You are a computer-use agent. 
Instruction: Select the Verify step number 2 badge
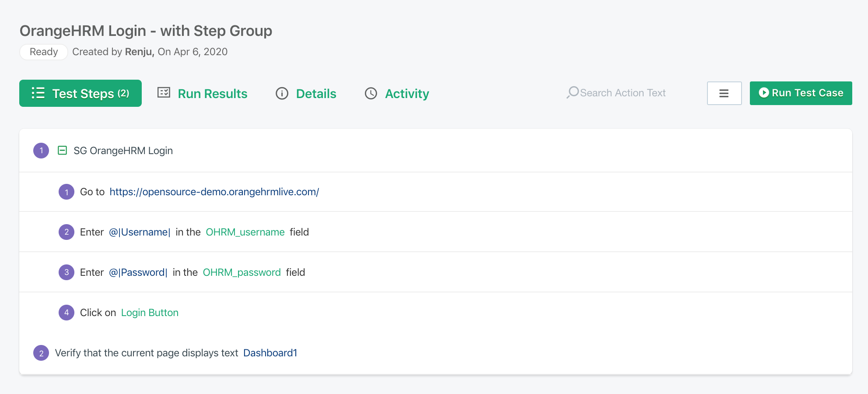[41, 353]
